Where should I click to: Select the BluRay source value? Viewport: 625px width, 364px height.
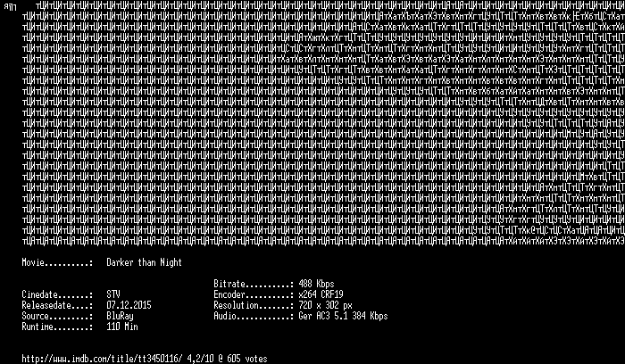[x=120, y=316]
